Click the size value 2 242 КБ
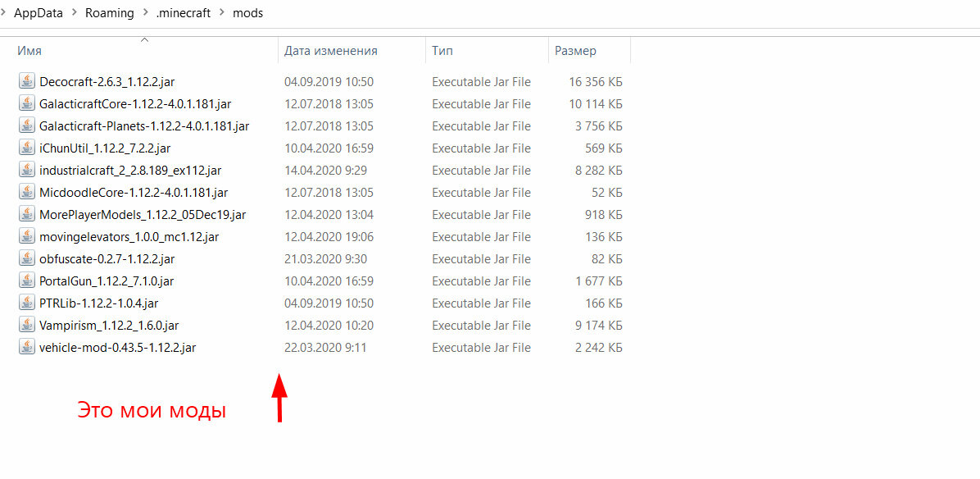This screenshot has height=479, width=980. point(599,348)
